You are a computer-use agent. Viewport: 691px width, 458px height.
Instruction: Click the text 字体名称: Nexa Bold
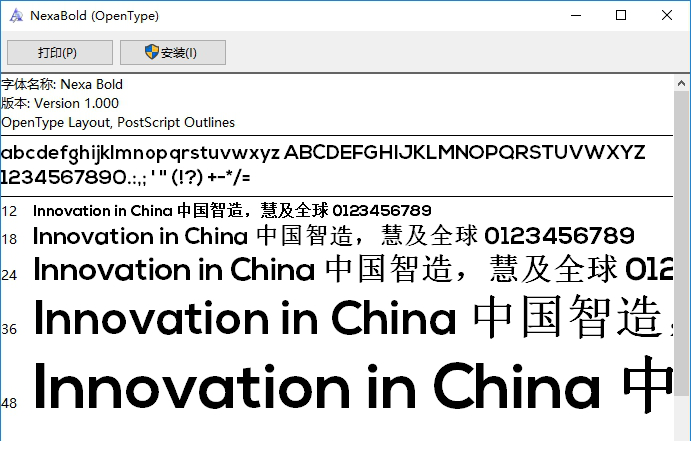click(62, 84)
